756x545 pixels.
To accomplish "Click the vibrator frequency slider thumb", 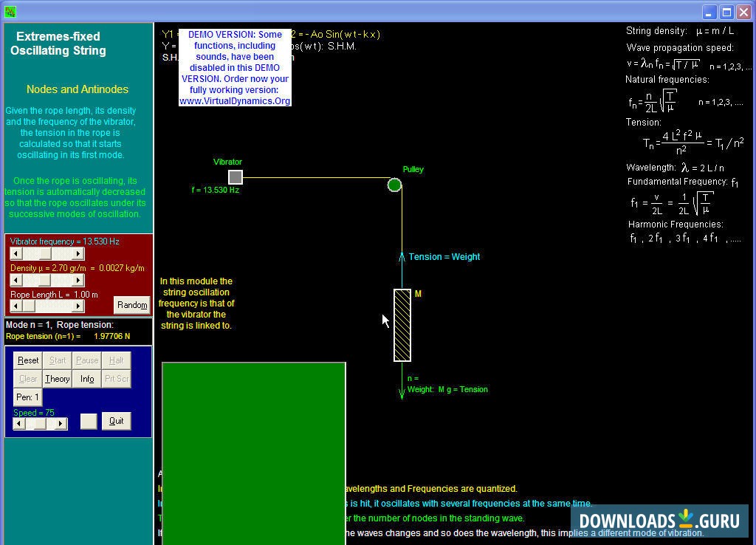I will tap(45, 254).
